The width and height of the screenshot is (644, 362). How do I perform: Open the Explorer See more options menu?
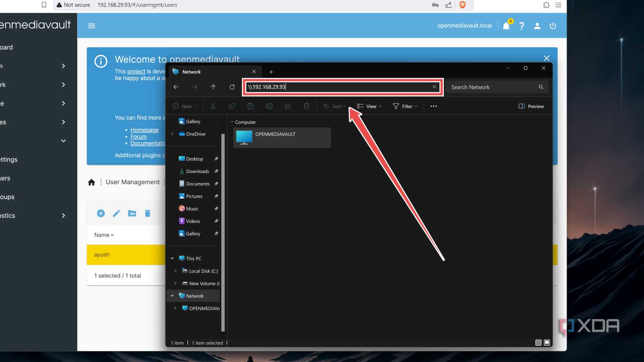(433, 106)
